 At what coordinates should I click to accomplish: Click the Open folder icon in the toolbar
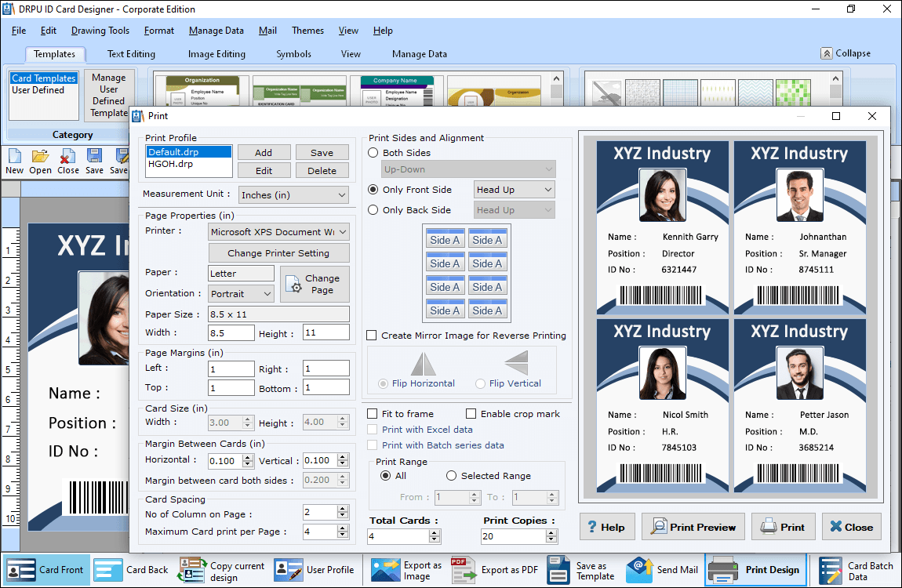point(40,161)
